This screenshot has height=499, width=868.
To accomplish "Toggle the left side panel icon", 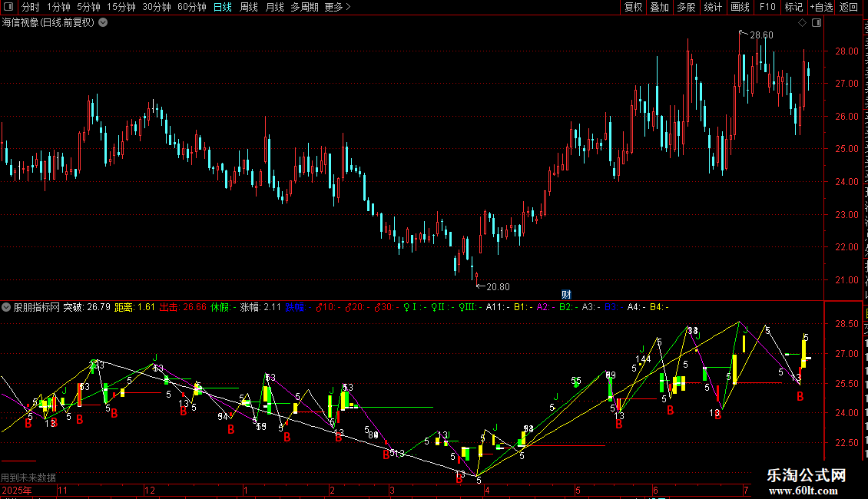I will (8, 7).
